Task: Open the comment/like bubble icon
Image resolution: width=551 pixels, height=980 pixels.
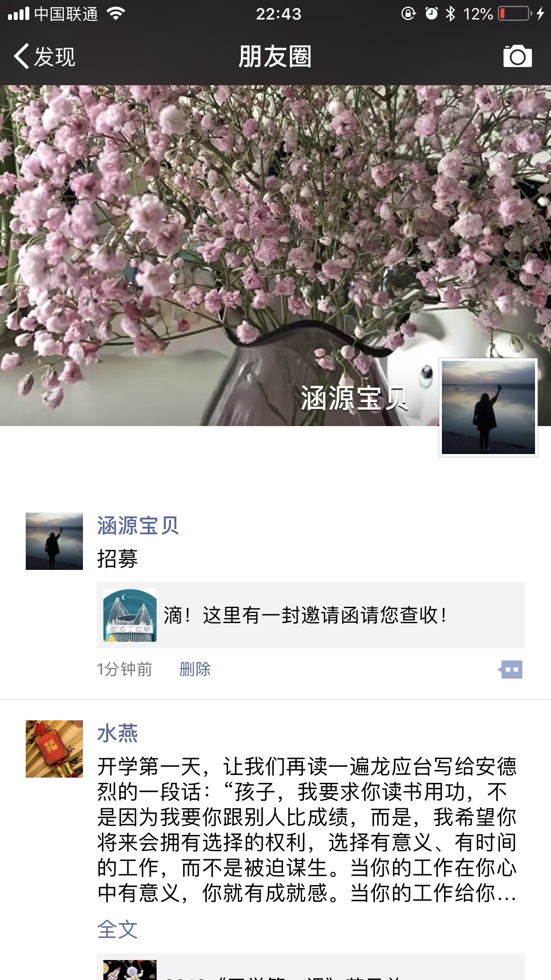Action: [x=510, y=669]
